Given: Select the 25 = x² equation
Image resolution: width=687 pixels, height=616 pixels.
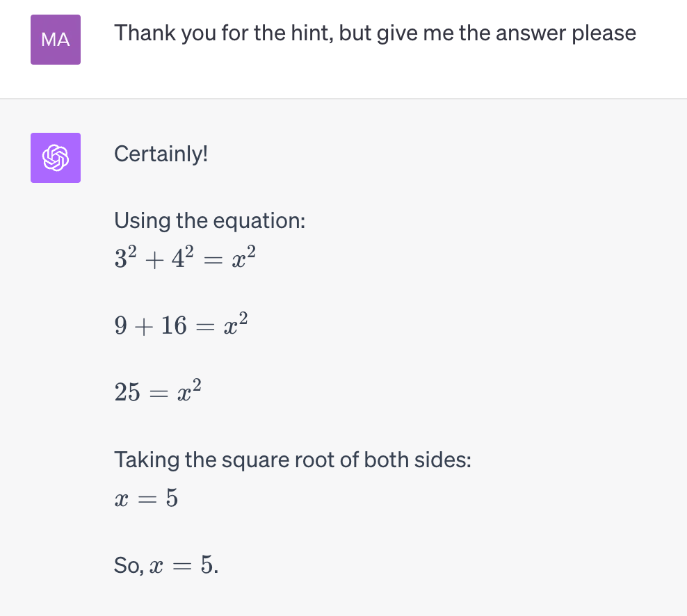Looking at the screenshot, I should (x=159, y=392).
